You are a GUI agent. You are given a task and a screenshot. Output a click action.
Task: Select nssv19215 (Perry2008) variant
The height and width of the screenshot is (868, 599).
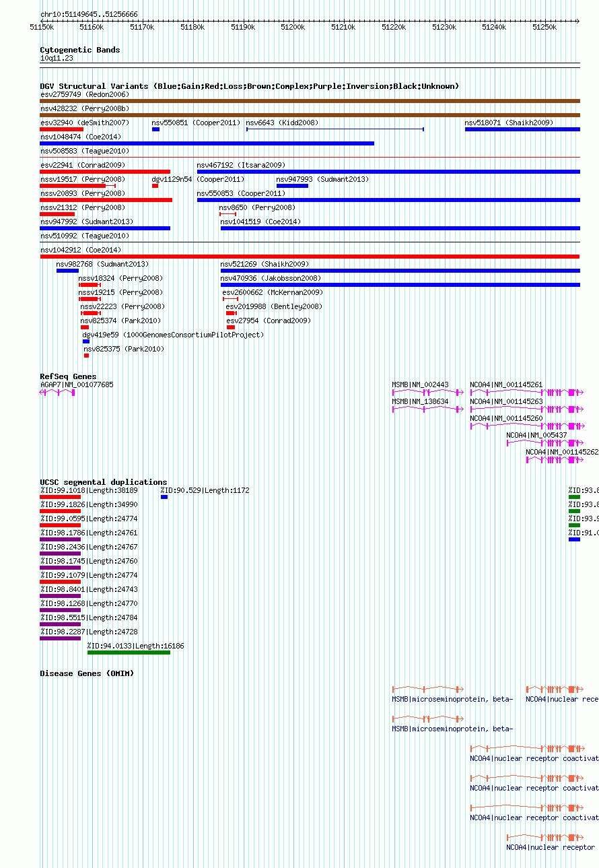[90, 298]
